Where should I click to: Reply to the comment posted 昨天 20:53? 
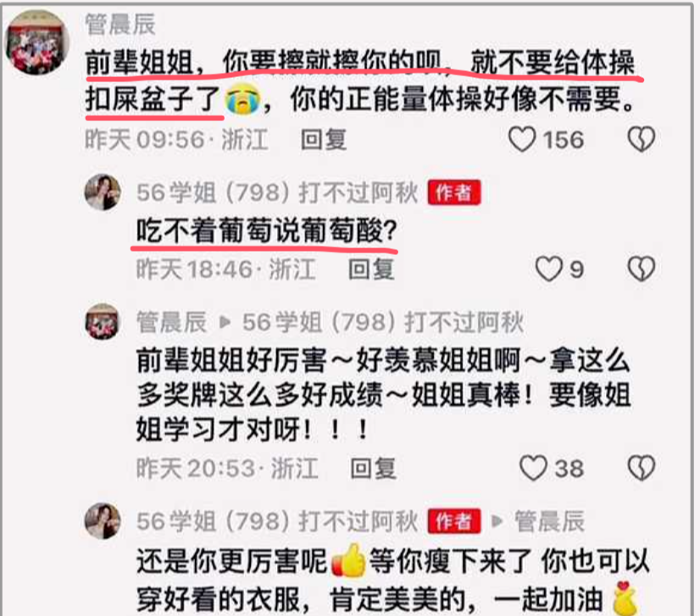tap(373, 469)
